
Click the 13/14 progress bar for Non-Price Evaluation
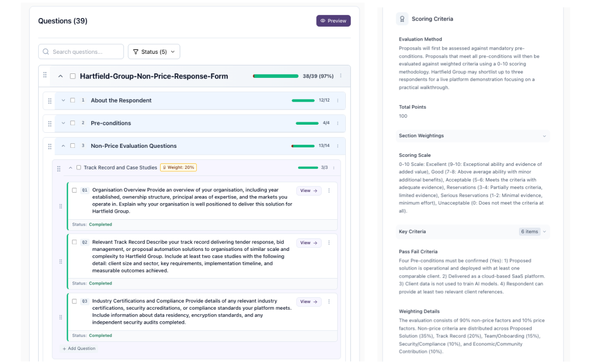[303, 146]
